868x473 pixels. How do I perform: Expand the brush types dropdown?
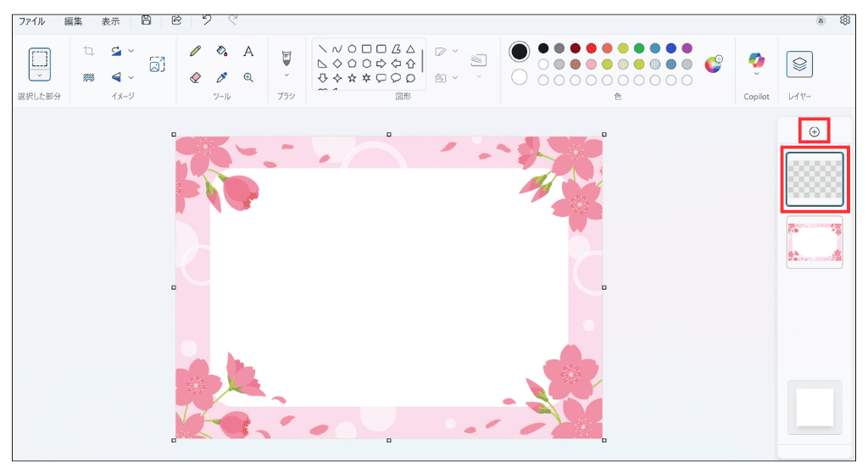287,75
